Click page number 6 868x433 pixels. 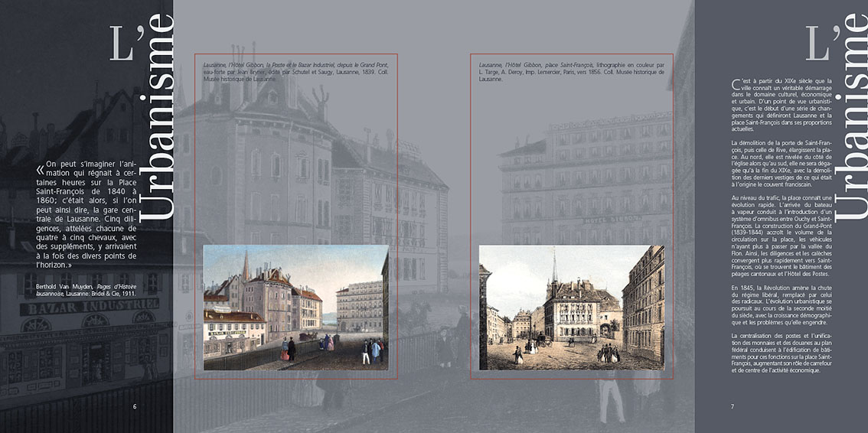point(135,406)
